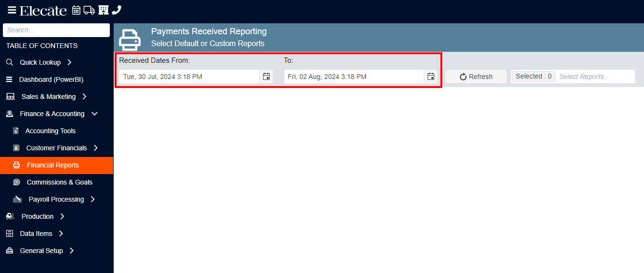Open the hamburger menu icon
This screenshot has width=644, height=273.
pos(12,10)
